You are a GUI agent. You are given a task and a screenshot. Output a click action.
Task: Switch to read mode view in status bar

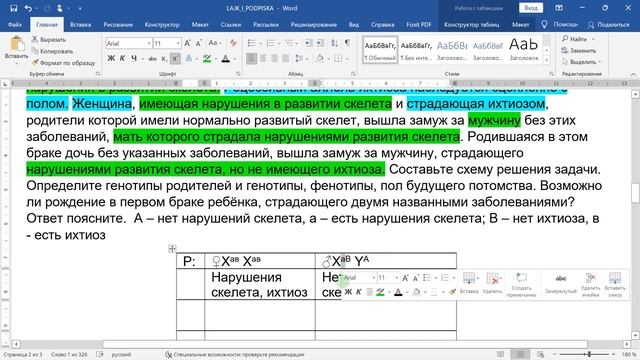(x=500, y=354)
